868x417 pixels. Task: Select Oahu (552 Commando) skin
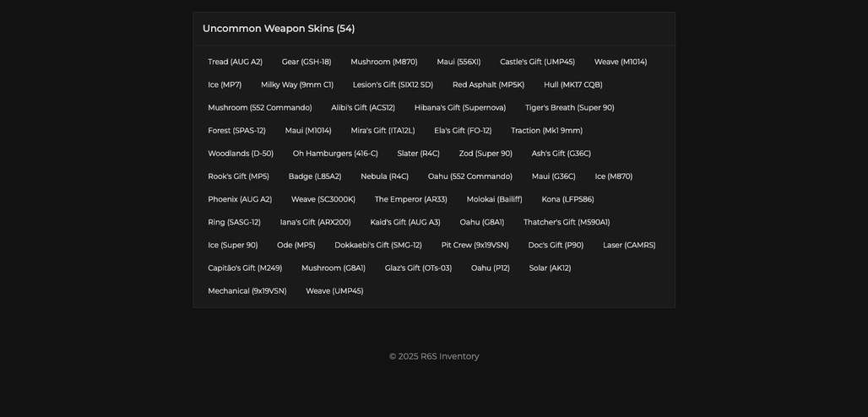click(470, 176)
